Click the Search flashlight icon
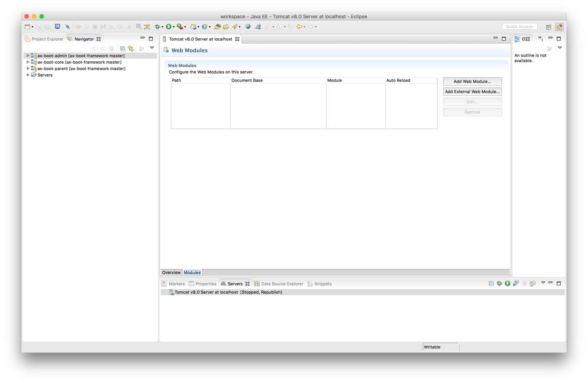 234,26
